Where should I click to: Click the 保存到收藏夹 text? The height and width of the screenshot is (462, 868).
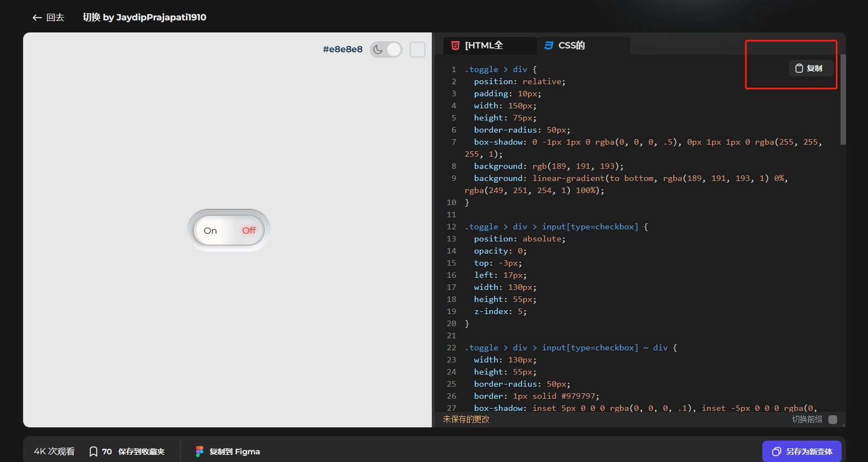click(x=141, y=452)
